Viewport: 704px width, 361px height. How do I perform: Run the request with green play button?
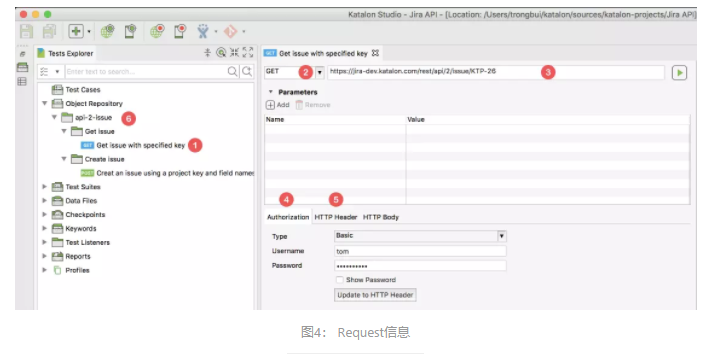[679, 73]
